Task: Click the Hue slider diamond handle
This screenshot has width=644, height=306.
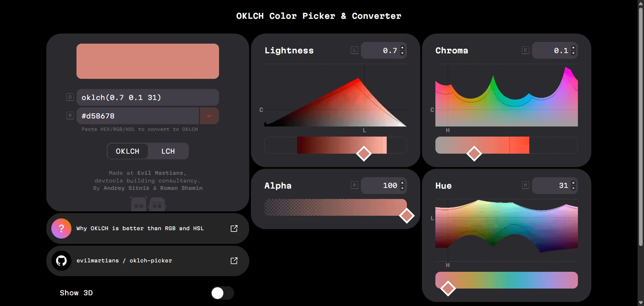Action: 448,288
